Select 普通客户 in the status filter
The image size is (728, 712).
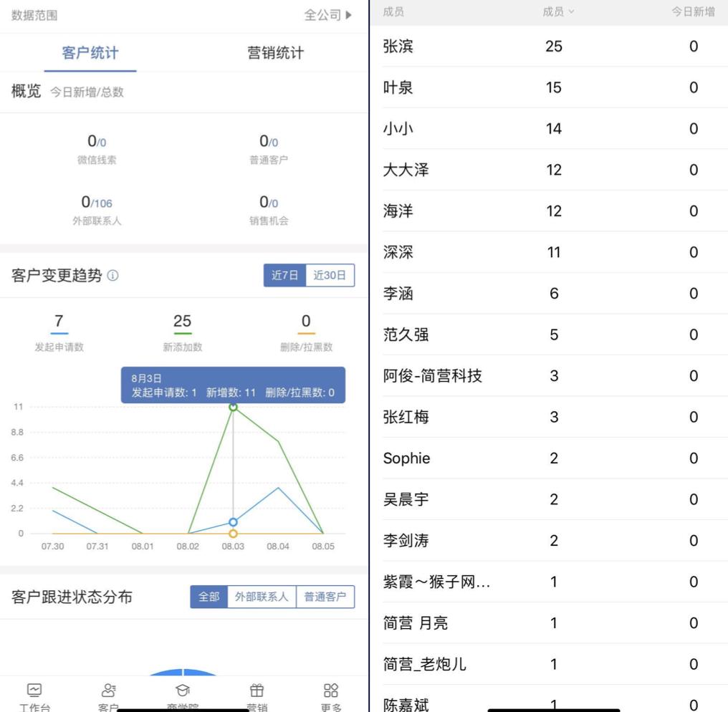(x=326, y=596)
